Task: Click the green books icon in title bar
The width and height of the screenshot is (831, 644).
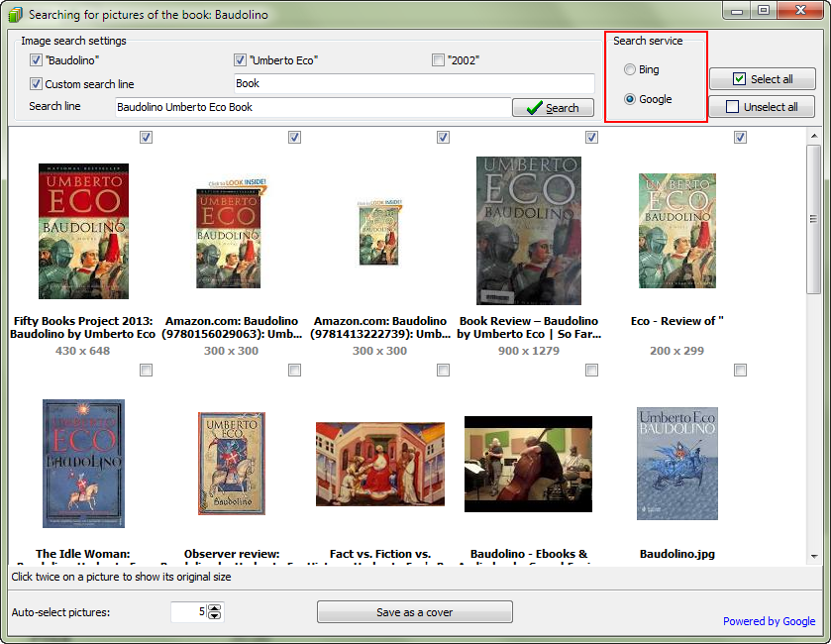Action: (x=16, y=14)
